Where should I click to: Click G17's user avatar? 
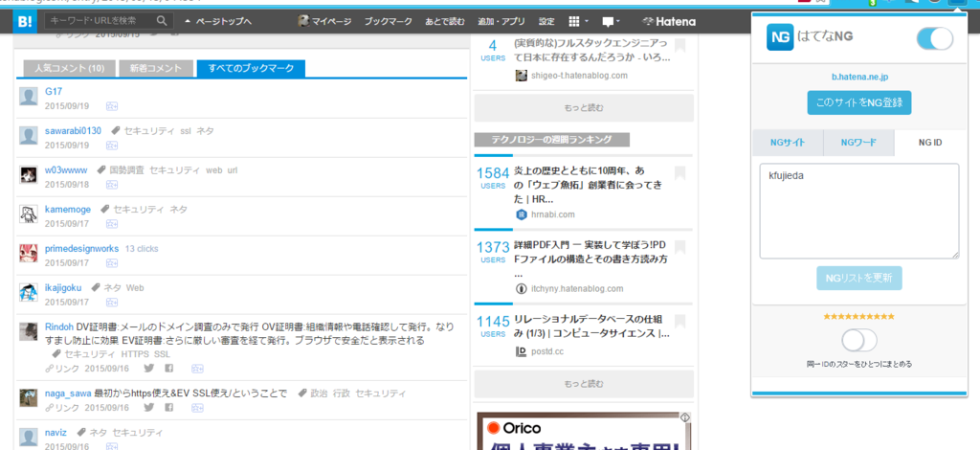(28, 97)
